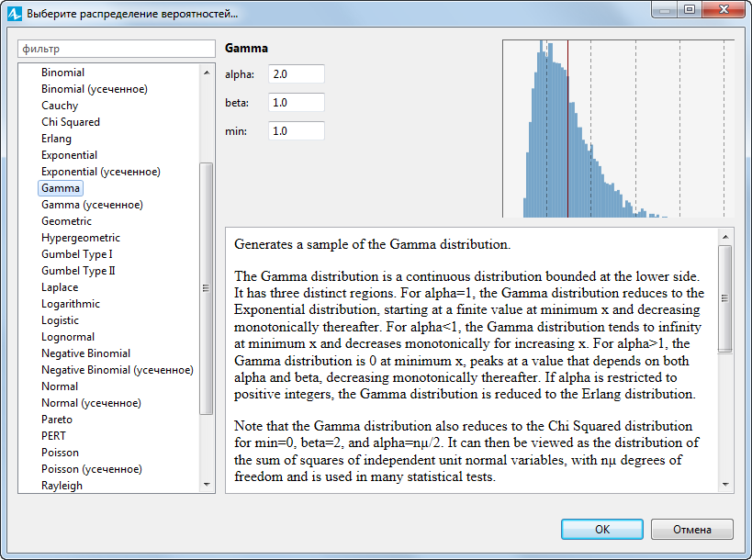This screenshot has height=560, width=752.
Task: Click the filter input field
Action: (x=117, y=49)
